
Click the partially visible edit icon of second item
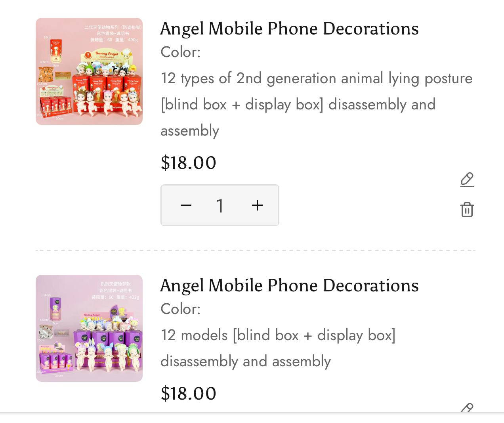467,408
